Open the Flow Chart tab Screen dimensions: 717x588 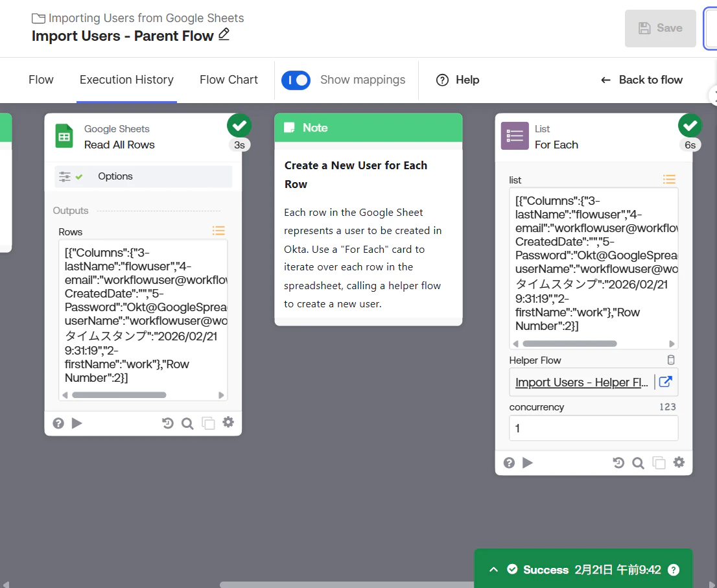pos(229,80)
